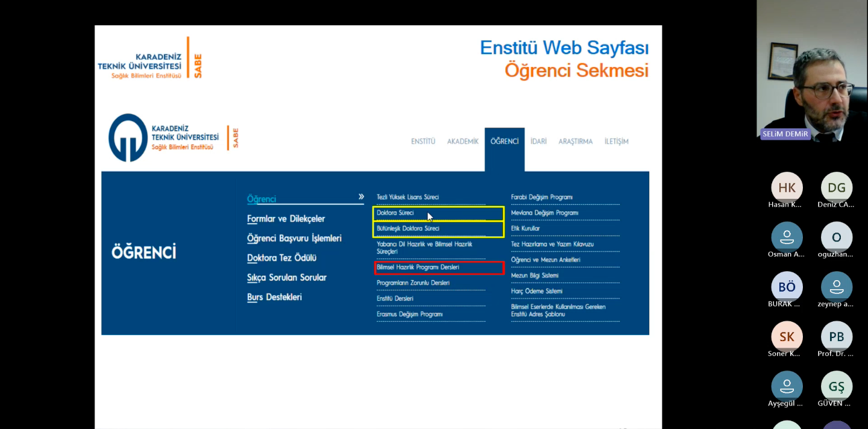
Task: Open the ARAŞTIRMA menu
Action: coord(576,142)
